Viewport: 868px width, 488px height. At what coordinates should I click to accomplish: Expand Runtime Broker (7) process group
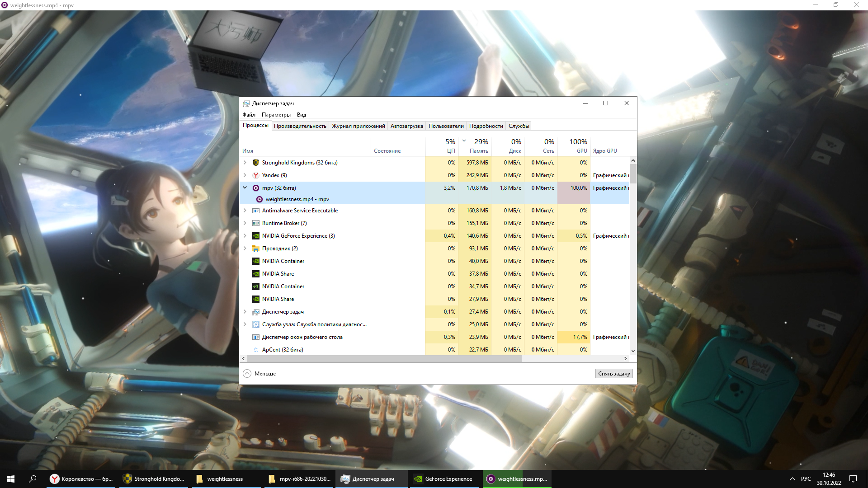coord(245,223)
